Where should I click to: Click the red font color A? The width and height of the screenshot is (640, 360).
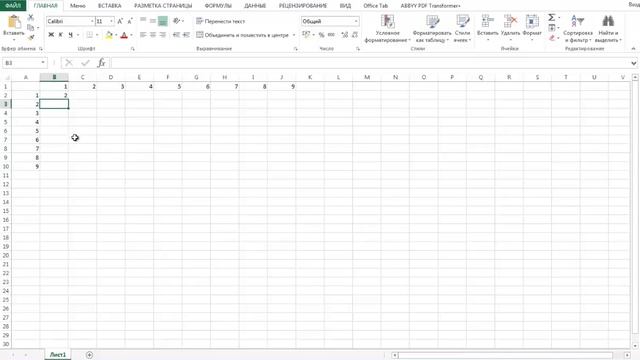(x=124, y=35)
